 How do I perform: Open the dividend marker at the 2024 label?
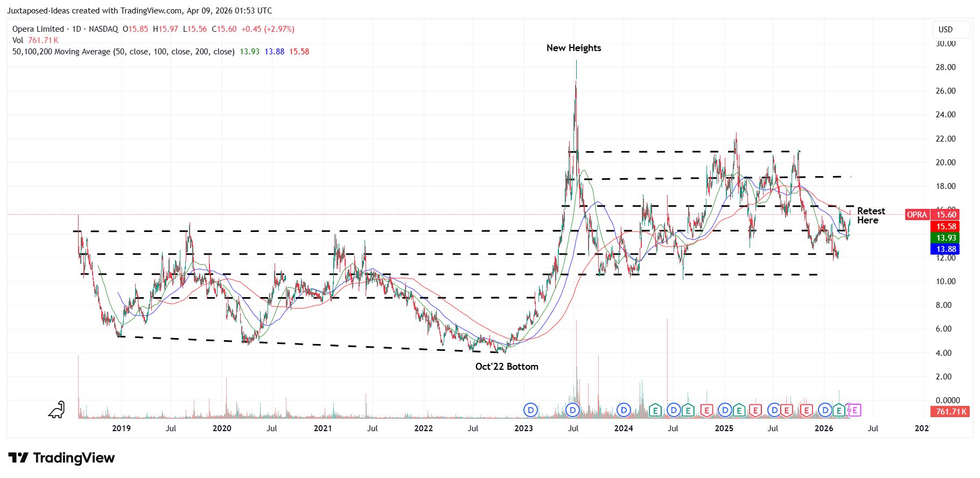click(624, 410)
